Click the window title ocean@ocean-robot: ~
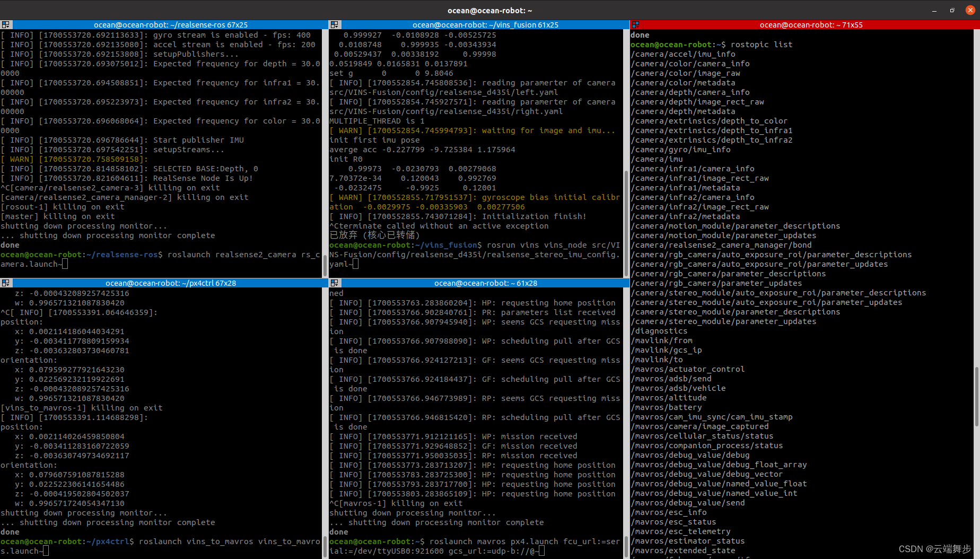The image size is (980, 559). (489, 10)
